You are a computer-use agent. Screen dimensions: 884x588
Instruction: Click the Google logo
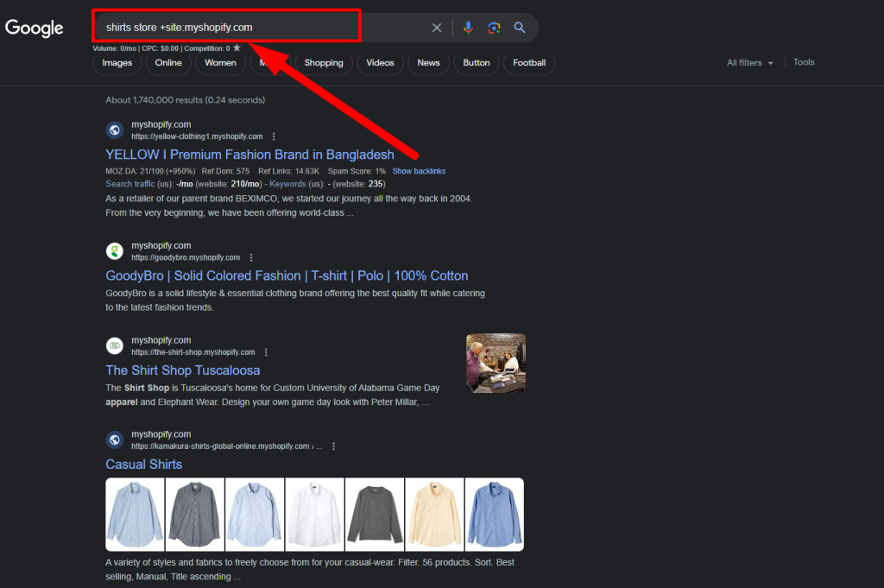coord(35,28)
